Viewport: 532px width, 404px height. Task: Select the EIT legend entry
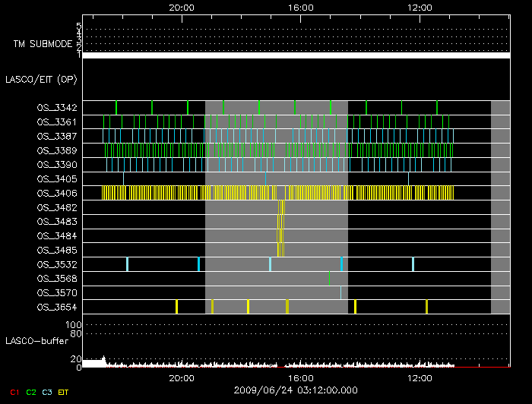pos(64,392)
